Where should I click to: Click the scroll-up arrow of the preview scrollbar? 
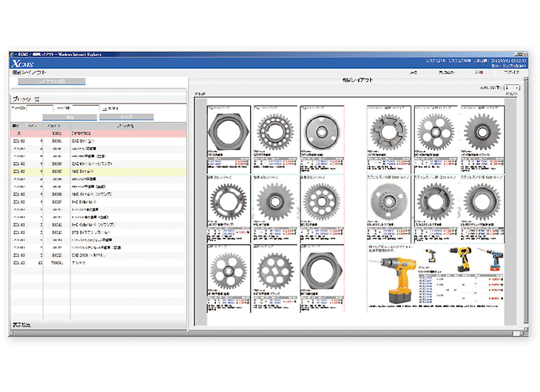[x=525, y=79]
